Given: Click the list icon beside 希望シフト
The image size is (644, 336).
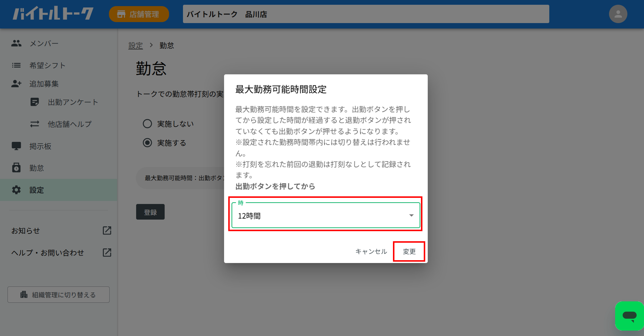Looking at the screenshot, I should pos(16,65).
